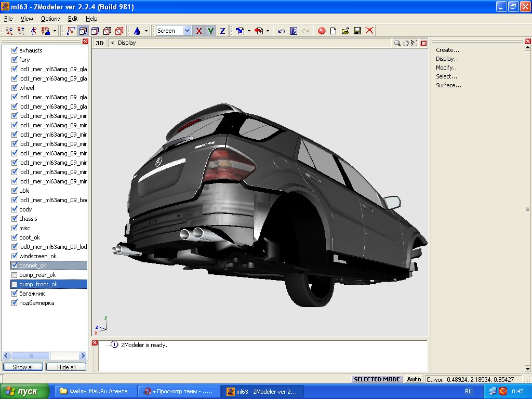Check the bump_rear_ok checkbox
This screenshot has width=532, height=399.
(14, 275)
